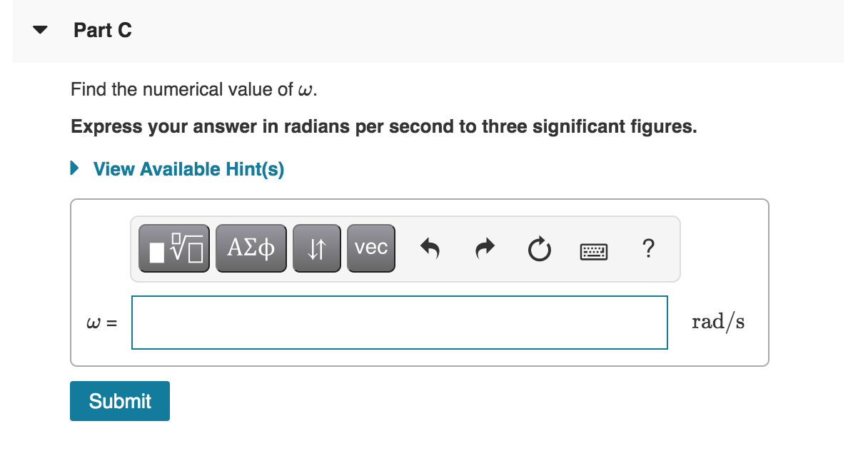Undo the last input with left arrow icon
The width and height of the screenshot is (868, 461).
431,248
